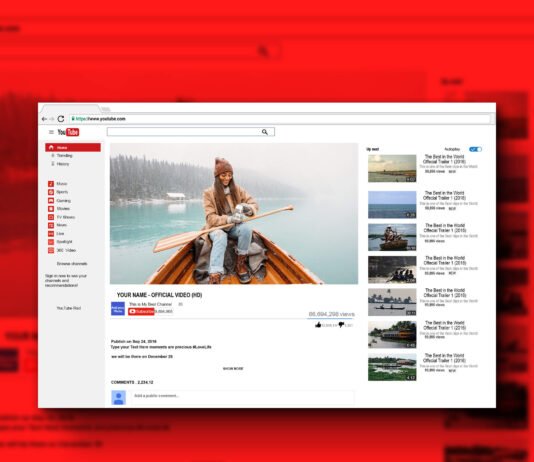Open the houseboat on river thumbnail

[392, 335]
